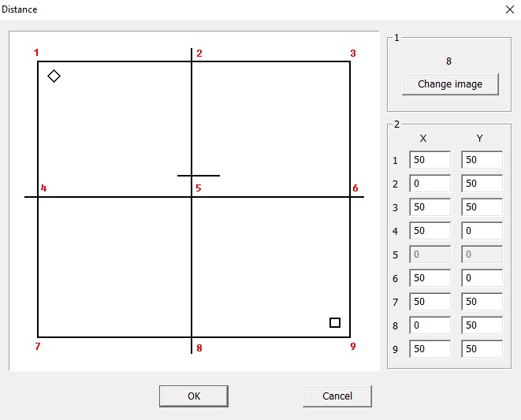Viewport: 521px width, 420px height.
Task: Click the short horizontal bar above center
Action: (199, 175)
